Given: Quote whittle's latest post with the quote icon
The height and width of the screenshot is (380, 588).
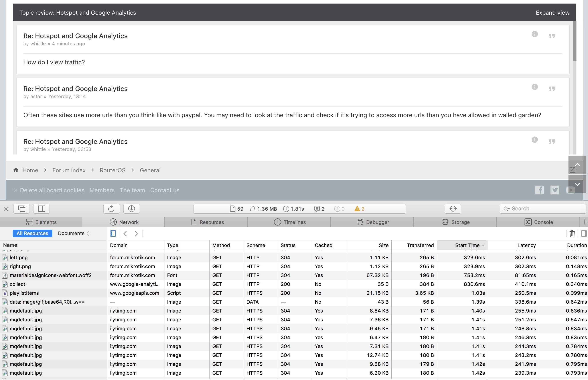Looking at the screenshot, I should click(551, 36).
